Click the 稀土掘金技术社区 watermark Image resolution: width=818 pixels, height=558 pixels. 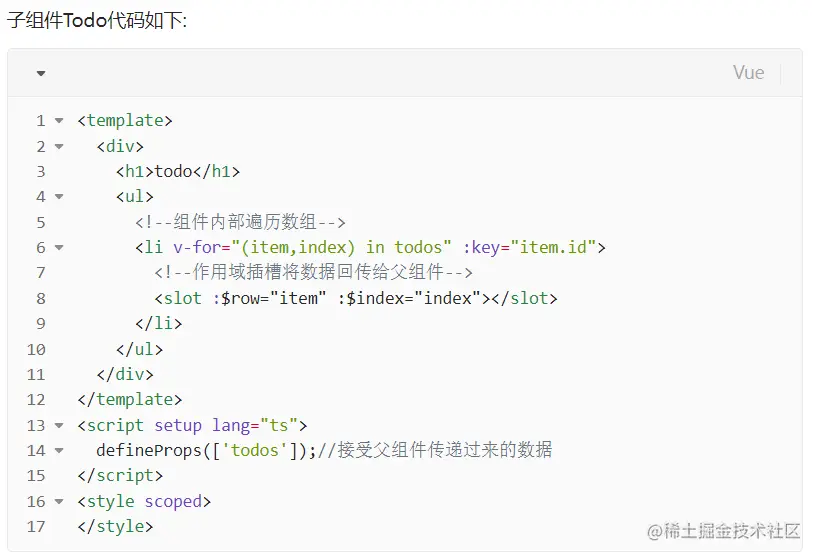click(x=723, y=530)
